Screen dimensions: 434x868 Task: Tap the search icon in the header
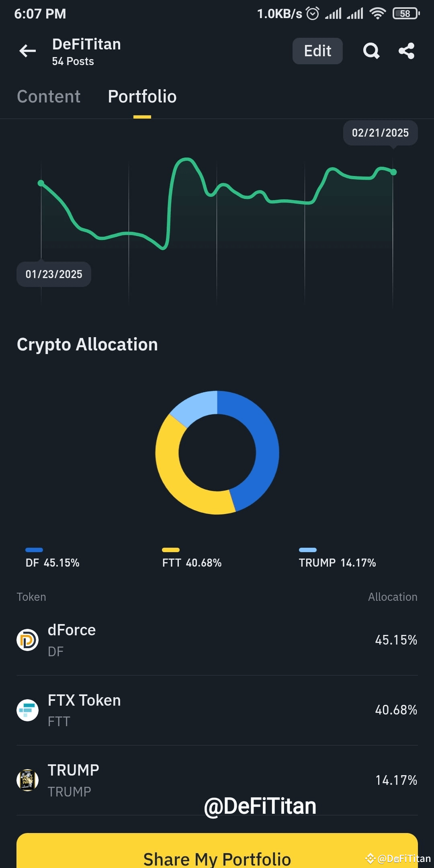371,51
